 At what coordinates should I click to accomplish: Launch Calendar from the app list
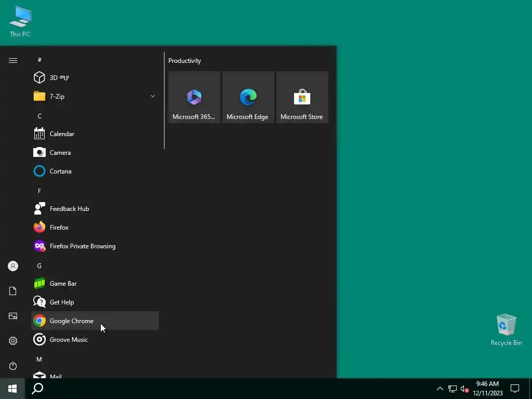point(95,134)
